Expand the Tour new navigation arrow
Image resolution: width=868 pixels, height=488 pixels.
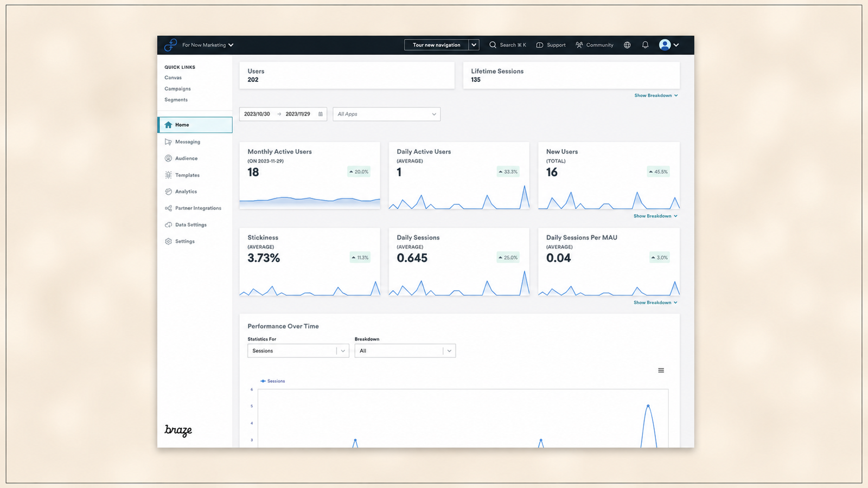[x=474, y=45]
